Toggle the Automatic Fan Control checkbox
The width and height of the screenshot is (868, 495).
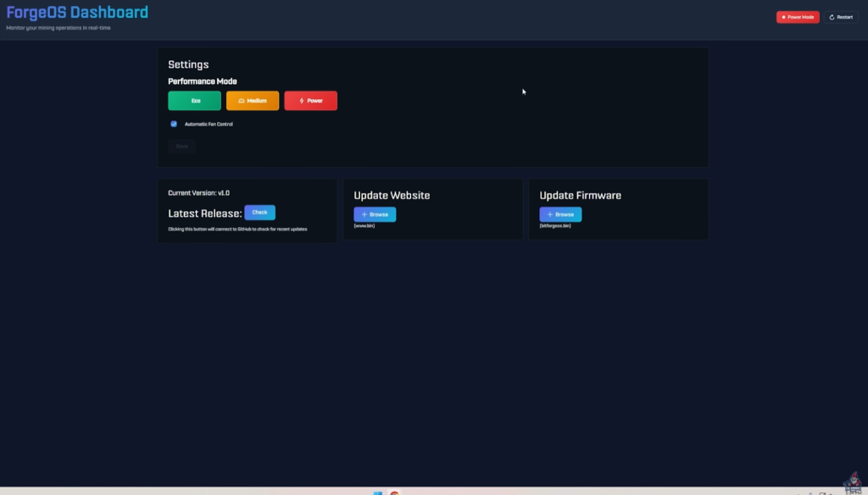click(x=174, y=124)
